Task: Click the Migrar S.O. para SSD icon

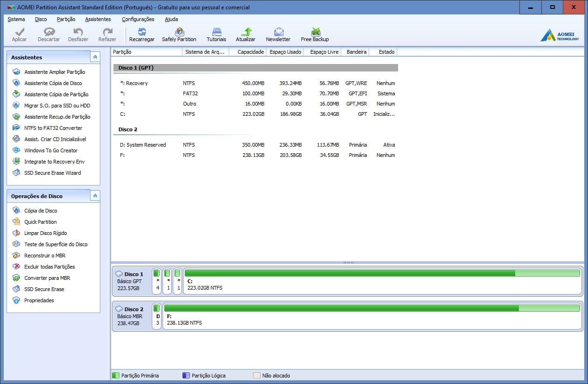Action: pos(16,106)
